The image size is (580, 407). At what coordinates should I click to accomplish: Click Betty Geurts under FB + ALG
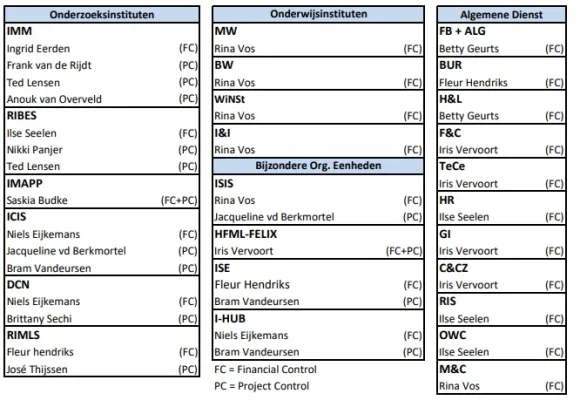point(469,48)
